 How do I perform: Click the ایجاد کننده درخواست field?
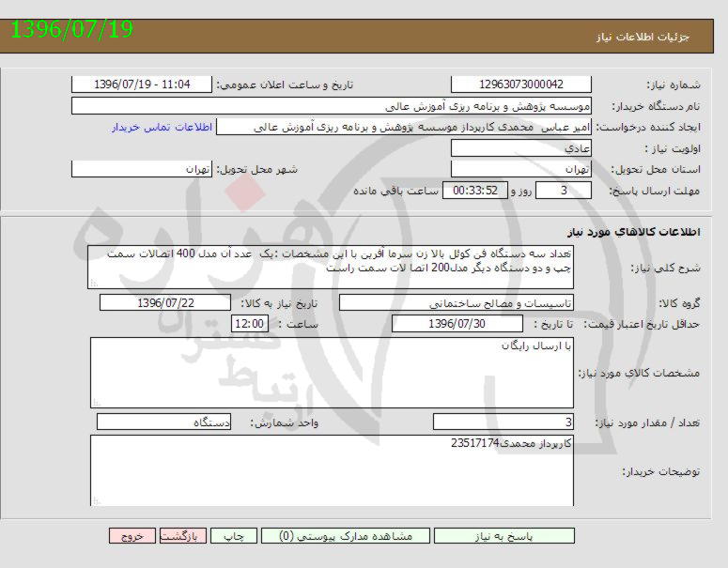click(404, 127)
